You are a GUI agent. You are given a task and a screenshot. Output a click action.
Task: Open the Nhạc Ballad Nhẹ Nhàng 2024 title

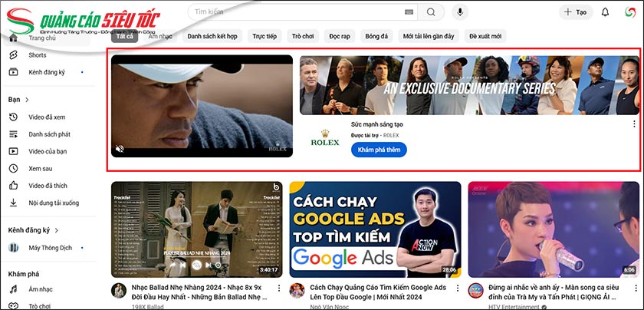(x=199, y=292)
